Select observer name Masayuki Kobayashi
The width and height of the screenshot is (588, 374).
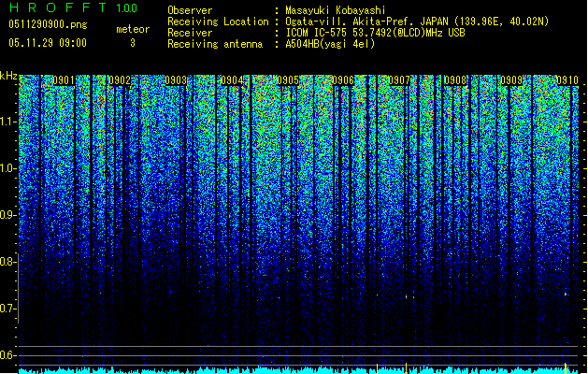click(x=336, y=10)
